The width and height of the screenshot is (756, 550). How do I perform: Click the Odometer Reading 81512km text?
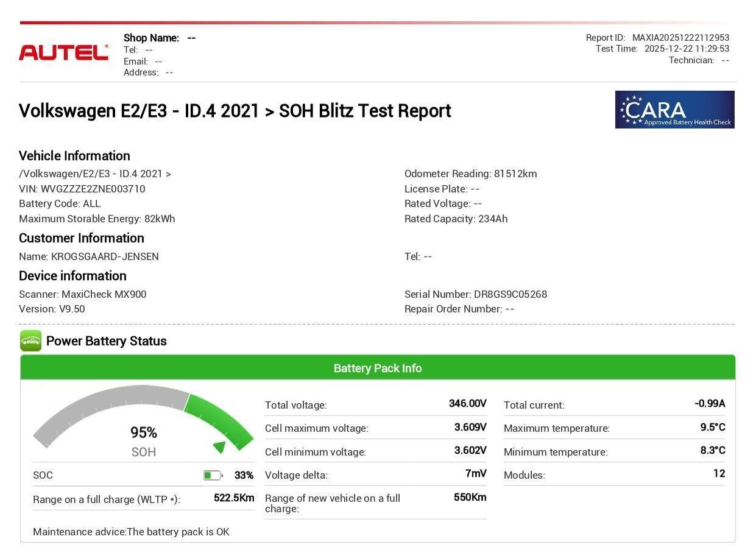click(470, 174)
